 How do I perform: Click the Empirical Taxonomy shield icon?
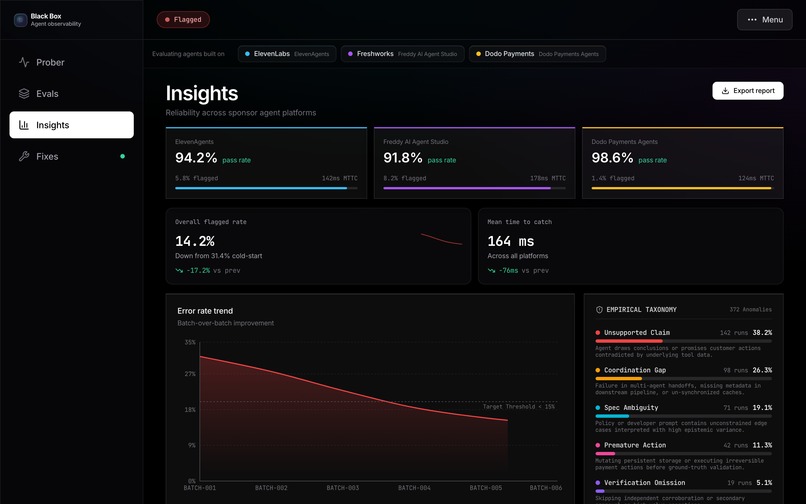tap(599, 310)
